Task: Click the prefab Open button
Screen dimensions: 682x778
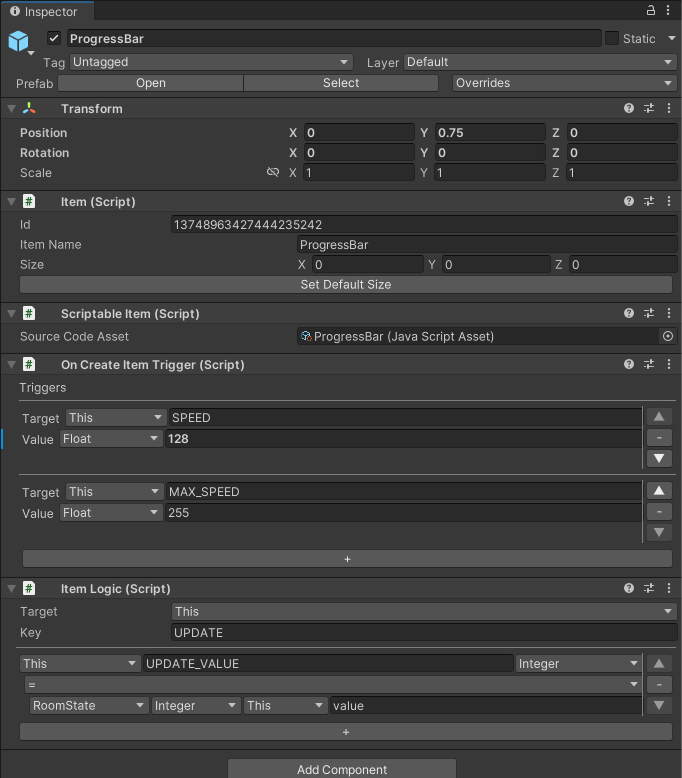Action: click(x=151, y=83)
